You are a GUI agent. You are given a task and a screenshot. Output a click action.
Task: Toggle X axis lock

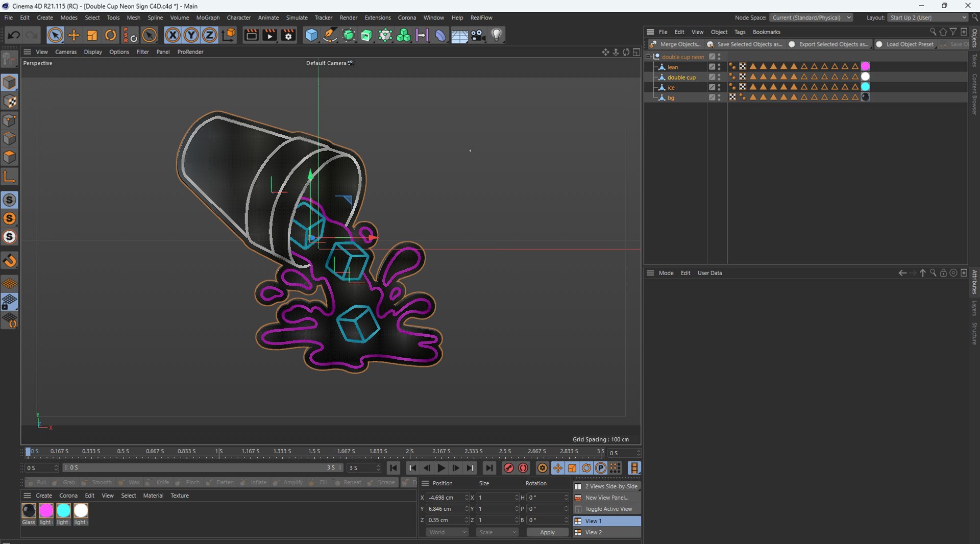(173, 35)
